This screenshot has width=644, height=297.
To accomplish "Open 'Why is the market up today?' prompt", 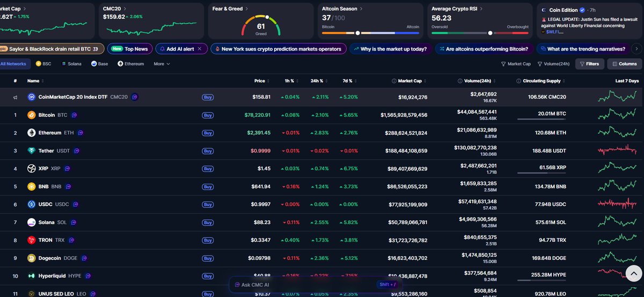I will click(391, 49).
